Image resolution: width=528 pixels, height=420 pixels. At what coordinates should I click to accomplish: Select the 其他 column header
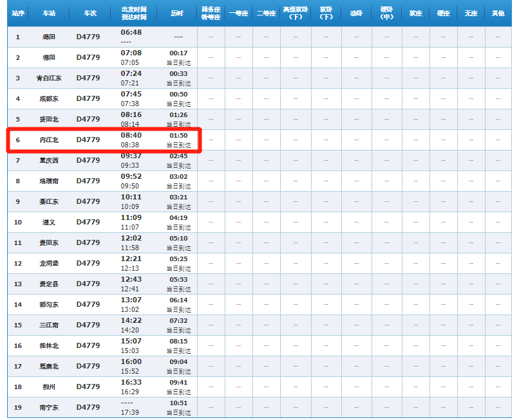point(498,14)
